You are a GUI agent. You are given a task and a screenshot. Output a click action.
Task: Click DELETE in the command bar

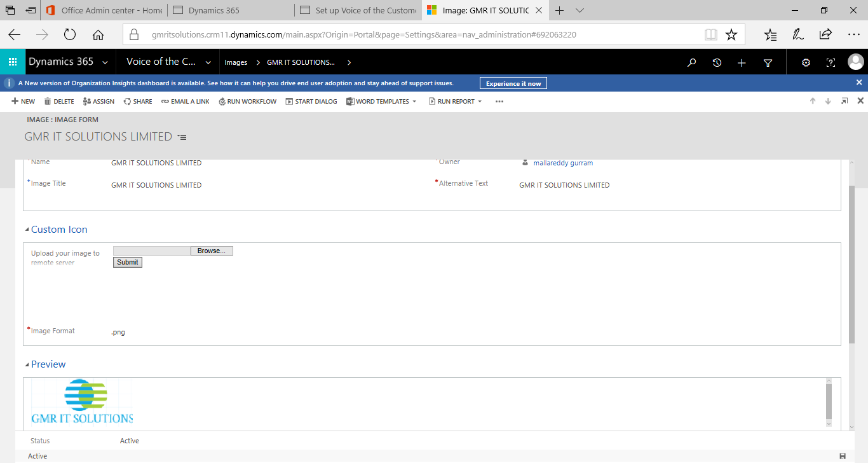pyautogui.click(x=59, y=101)
